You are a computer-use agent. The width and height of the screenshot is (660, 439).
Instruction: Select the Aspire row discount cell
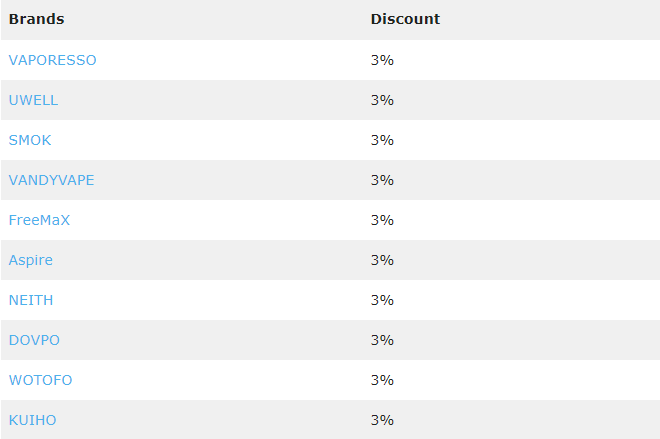click(x=382, y=260)
